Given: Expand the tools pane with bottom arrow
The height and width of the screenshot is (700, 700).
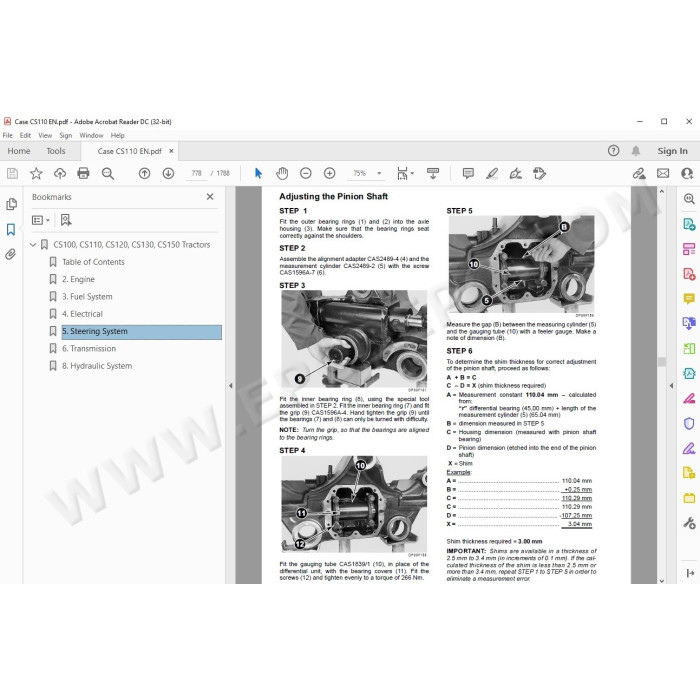Looking at the screenshot, I should pos(690,573).
